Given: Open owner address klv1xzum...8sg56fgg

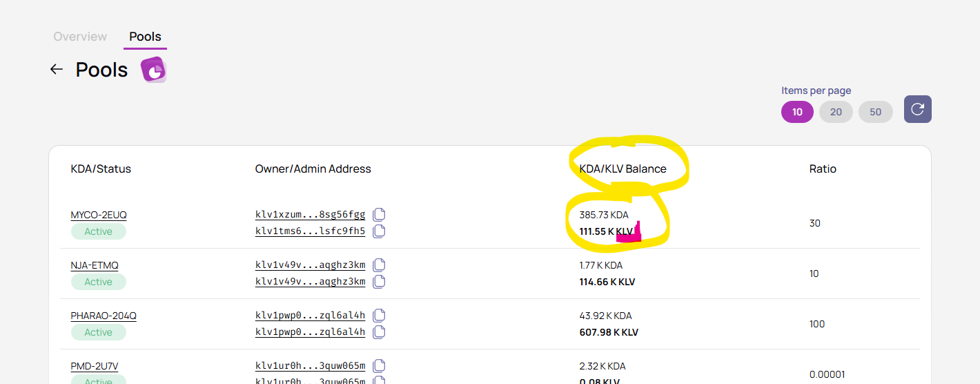Looking at the screenshot, I should (x=310, y=215).
